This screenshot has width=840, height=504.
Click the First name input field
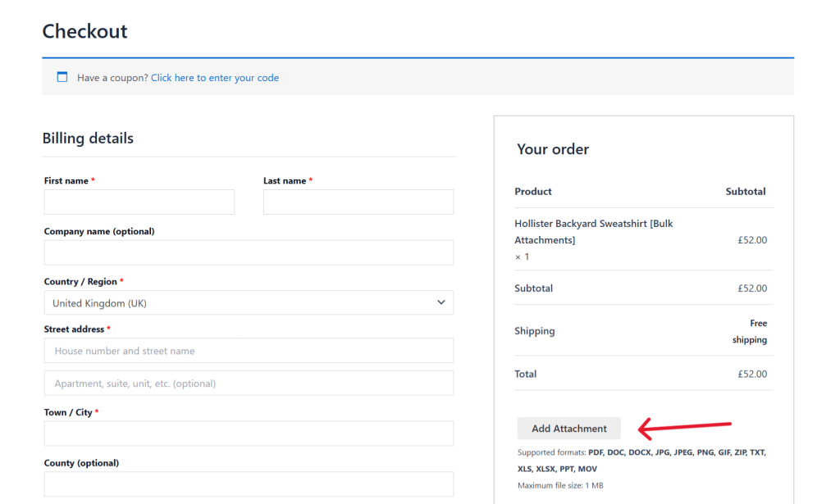[x=139, y=202]
